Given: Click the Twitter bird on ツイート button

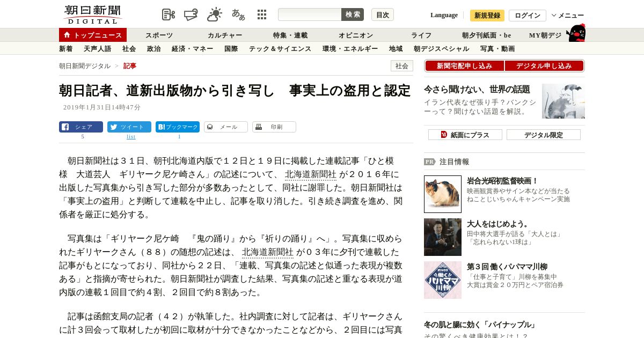Looking at the screenshot, I should 113,127.
